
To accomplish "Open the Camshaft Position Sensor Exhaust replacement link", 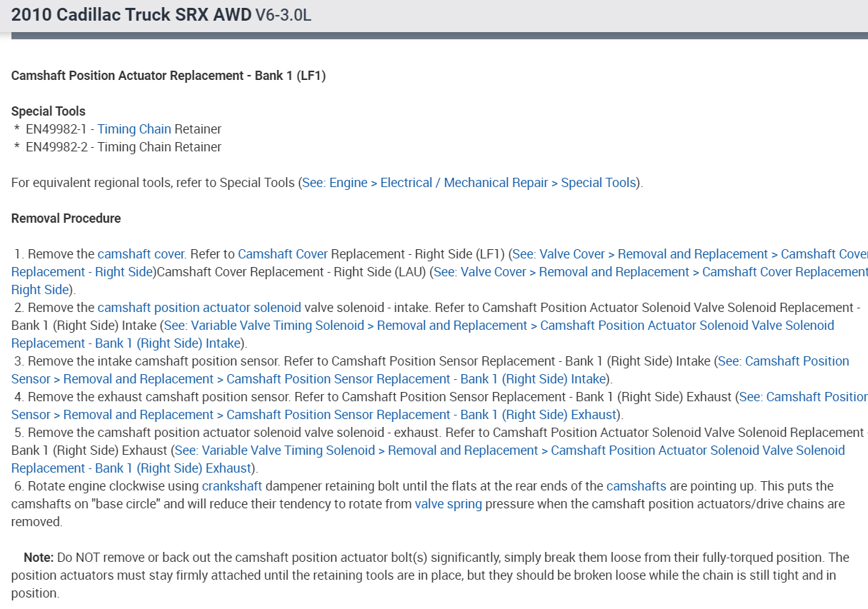I will pos(421,415).
